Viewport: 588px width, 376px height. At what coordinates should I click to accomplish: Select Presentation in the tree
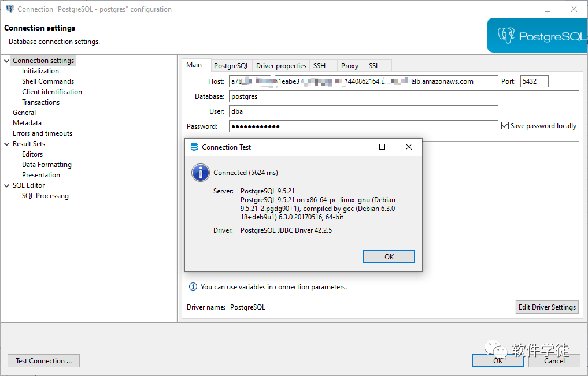pyautogui.click(x=41, y=175)
